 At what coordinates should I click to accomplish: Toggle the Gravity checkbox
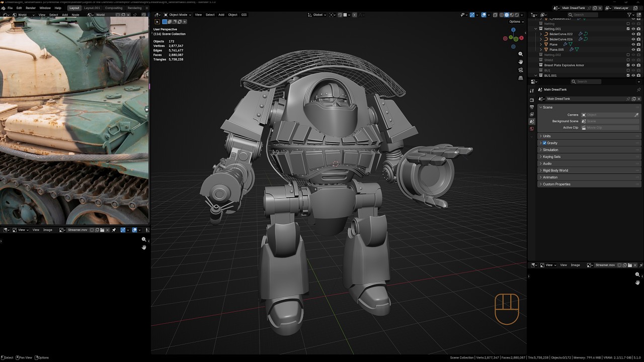[544, 143]
